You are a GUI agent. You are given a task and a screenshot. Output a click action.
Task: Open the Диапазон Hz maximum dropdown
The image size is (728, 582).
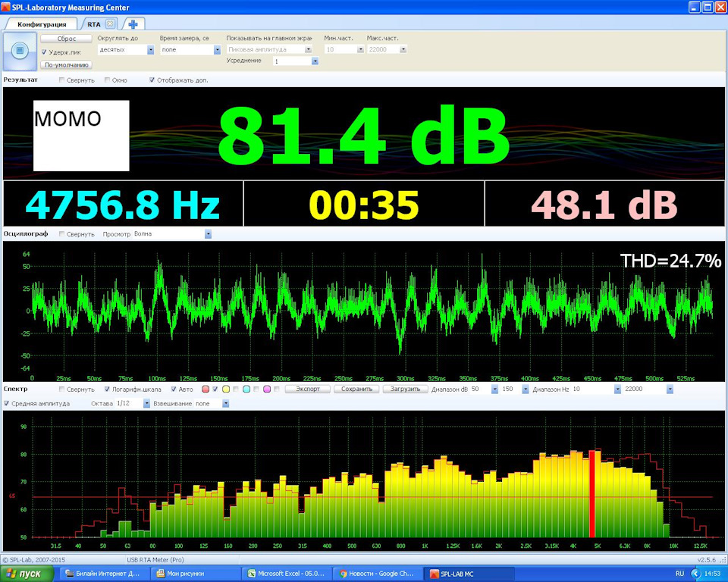[x=670, y=389]
